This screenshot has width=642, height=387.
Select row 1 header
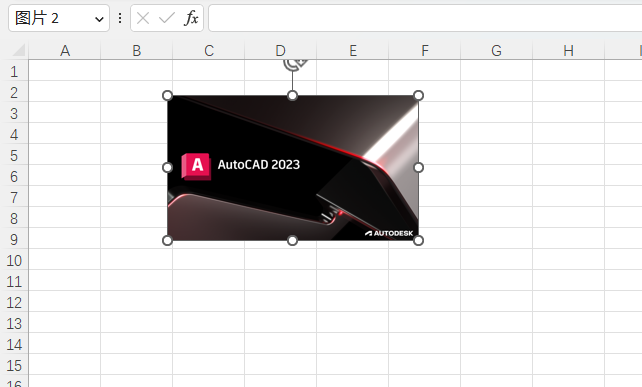coord(14,71)
